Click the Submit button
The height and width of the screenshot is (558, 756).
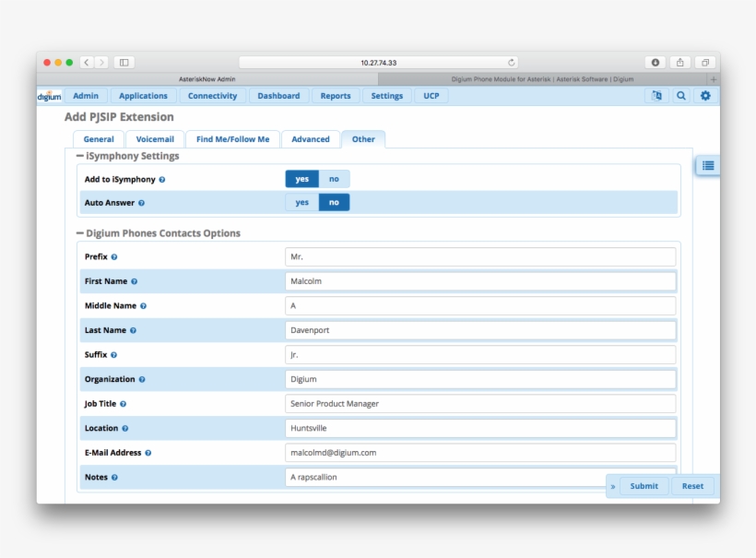tap(644, 486)
